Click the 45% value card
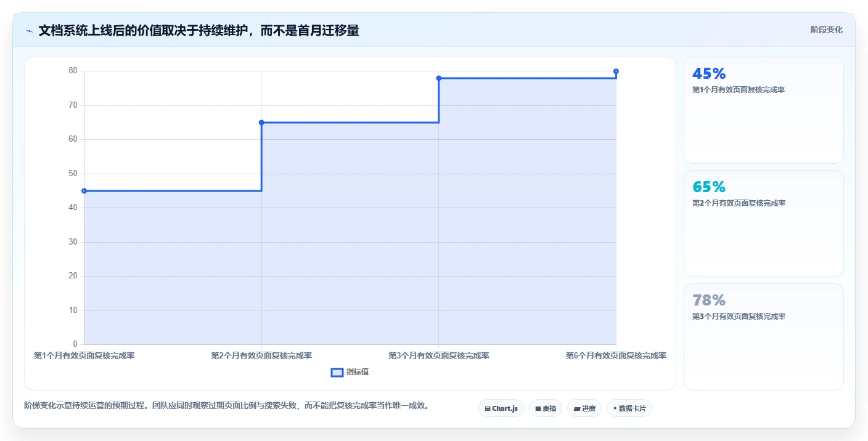 coord(763,110)
